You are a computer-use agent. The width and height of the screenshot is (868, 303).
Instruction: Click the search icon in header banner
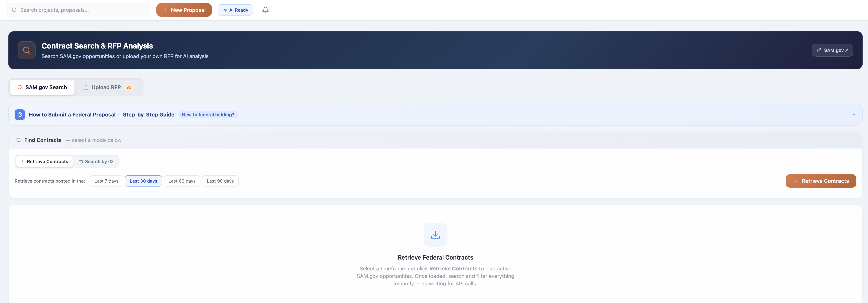27,50
